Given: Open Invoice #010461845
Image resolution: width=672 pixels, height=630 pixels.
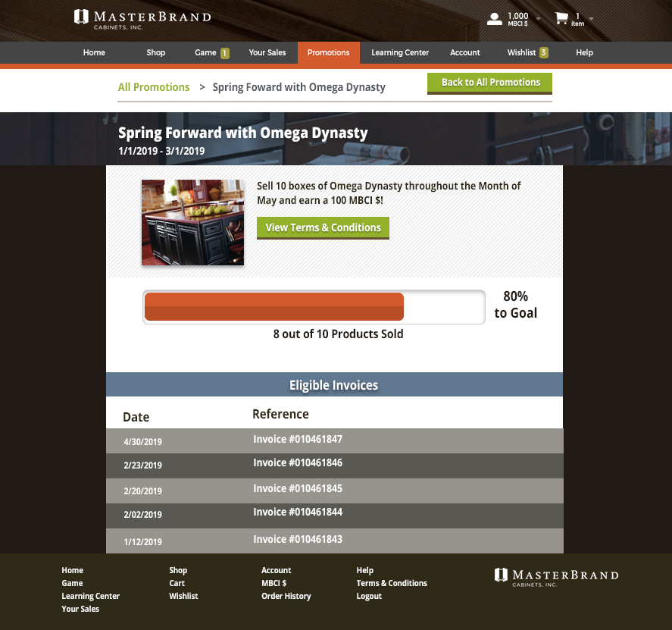Looking at the screenshot, I should (x=298, y=488).
